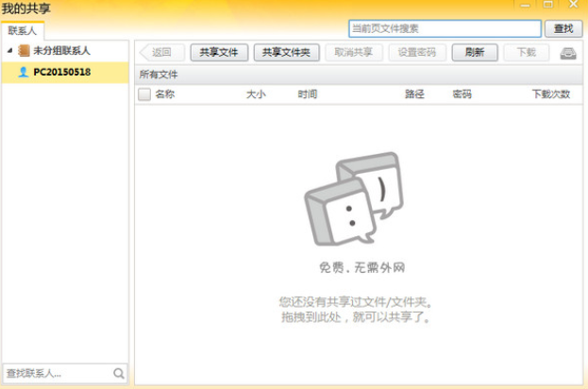The image size is (588, 389).
Task: Click the 取消共享 button
Action: 354,53
